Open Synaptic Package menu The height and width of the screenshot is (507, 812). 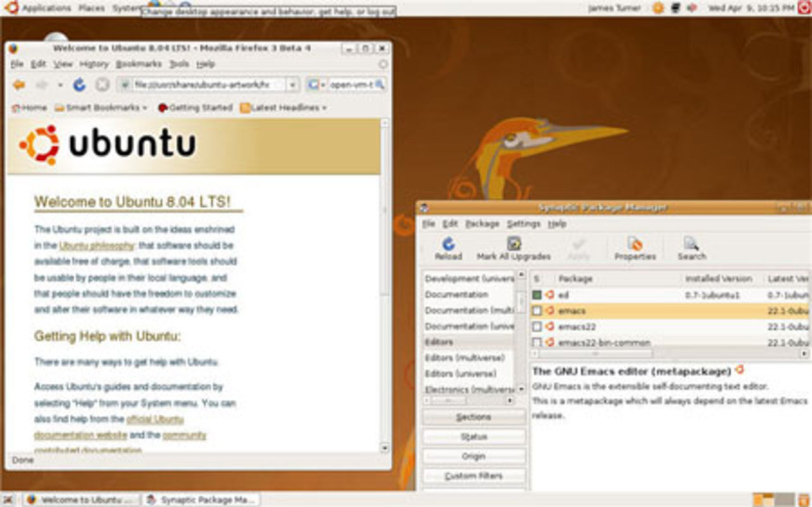[x=482, y=224]
